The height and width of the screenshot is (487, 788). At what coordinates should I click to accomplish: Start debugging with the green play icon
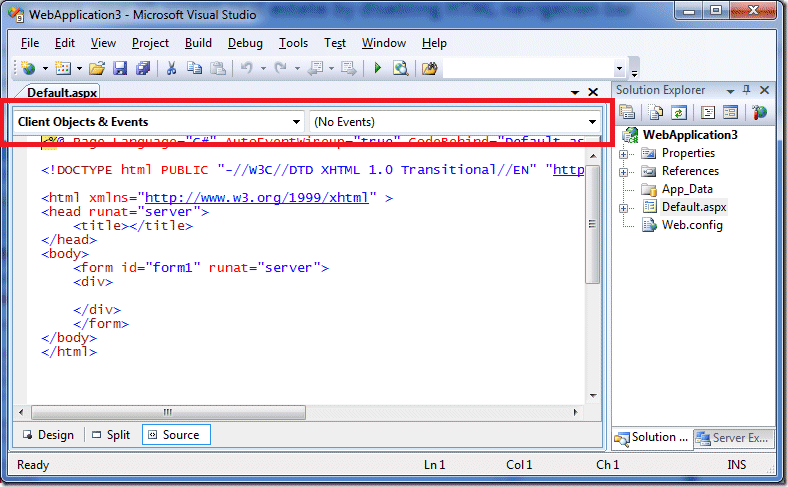pyautogui.click(x=378, y=67)
